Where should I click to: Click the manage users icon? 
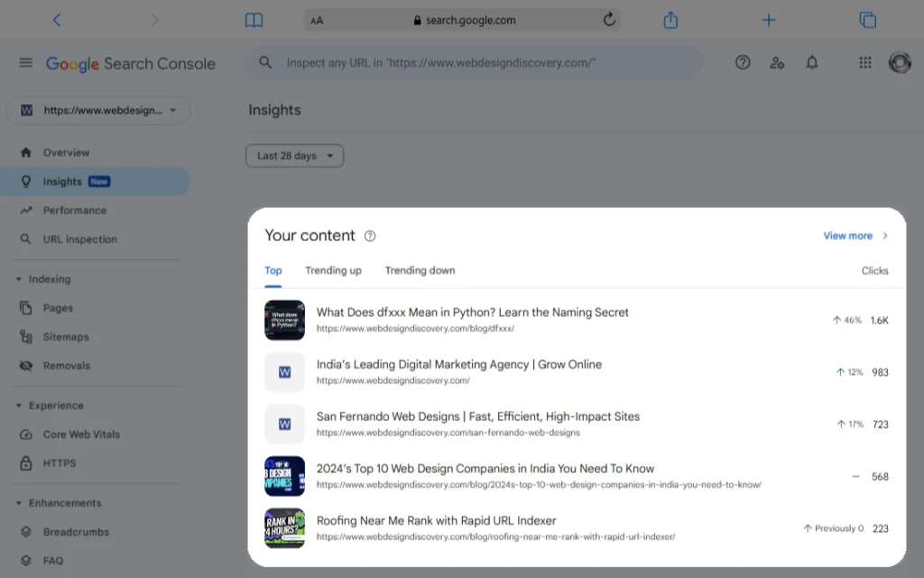[x=777, y=62]
